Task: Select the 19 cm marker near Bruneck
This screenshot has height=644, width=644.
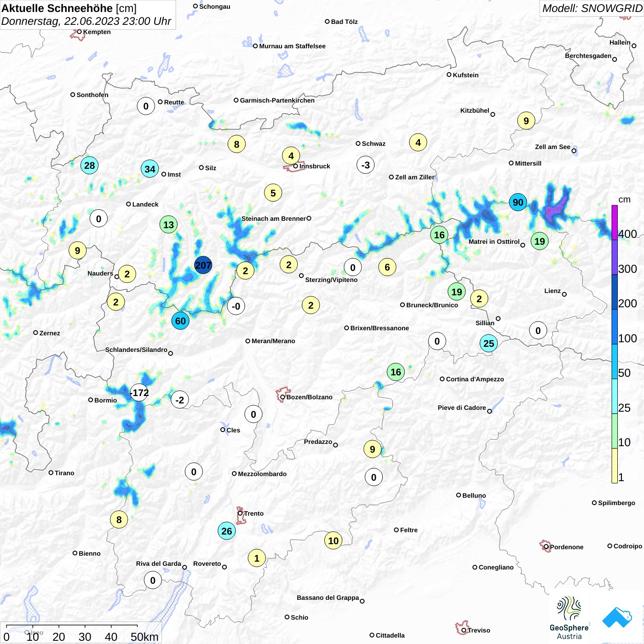Action: click(x=457, y=292)
